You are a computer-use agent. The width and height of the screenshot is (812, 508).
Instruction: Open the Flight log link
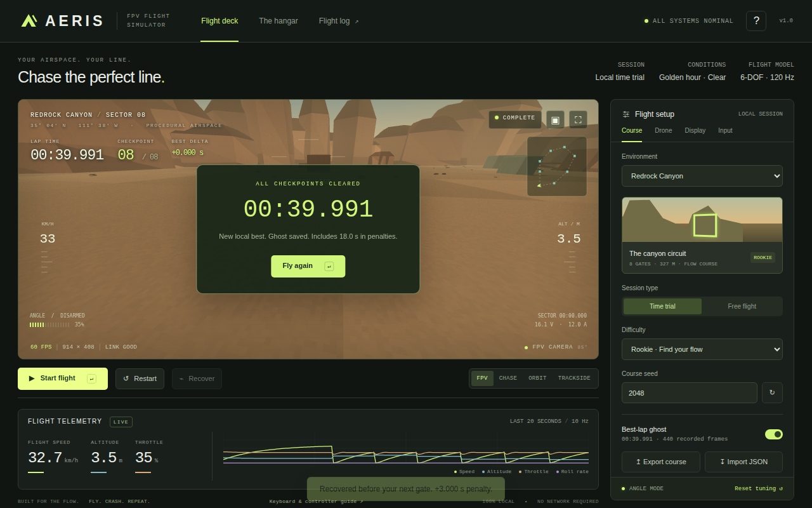(339, 21)
